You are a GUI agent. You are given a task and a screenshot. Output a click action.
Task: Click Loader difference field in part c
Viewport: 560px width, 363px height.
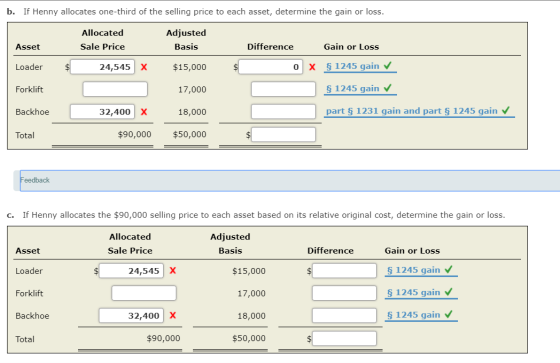pos(344,271)
